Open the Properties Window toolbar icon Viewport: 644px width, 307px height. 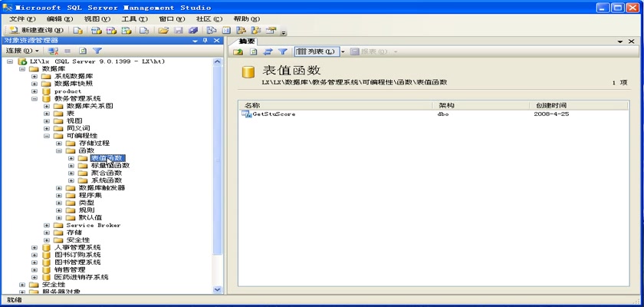pos(271,31)
